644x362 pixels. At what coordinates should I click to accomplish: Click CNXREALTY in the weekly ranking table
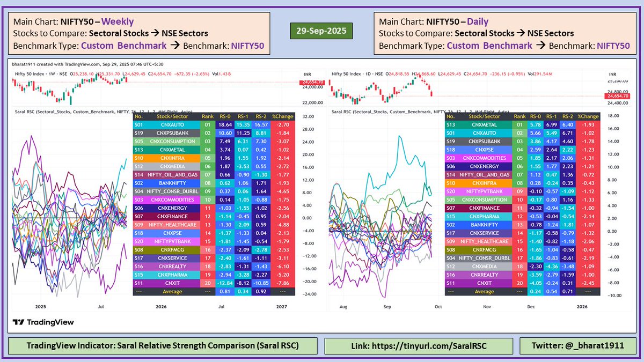pos(173,265)
